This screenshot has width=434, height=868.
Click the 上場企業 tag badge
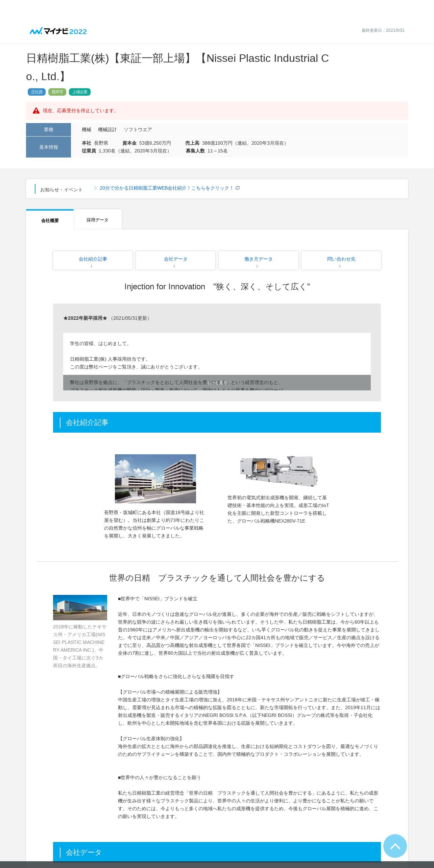click(x=80, y=92)
